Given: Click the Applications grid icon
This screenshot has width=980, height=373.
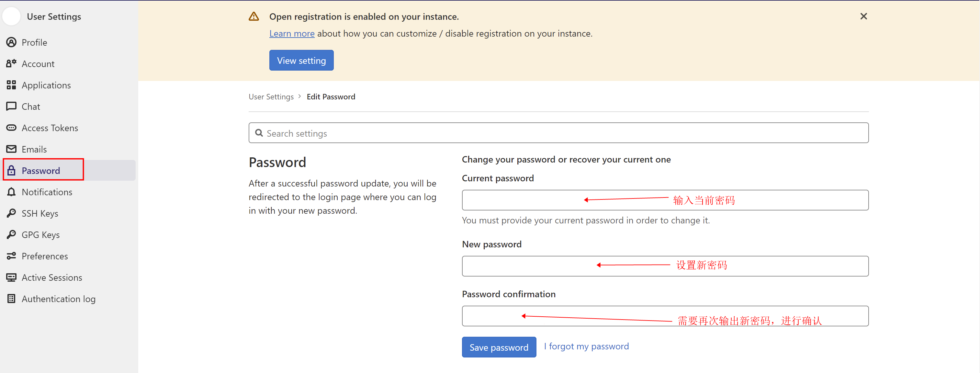Looking at the screenshot, I should tap(11, 85).
